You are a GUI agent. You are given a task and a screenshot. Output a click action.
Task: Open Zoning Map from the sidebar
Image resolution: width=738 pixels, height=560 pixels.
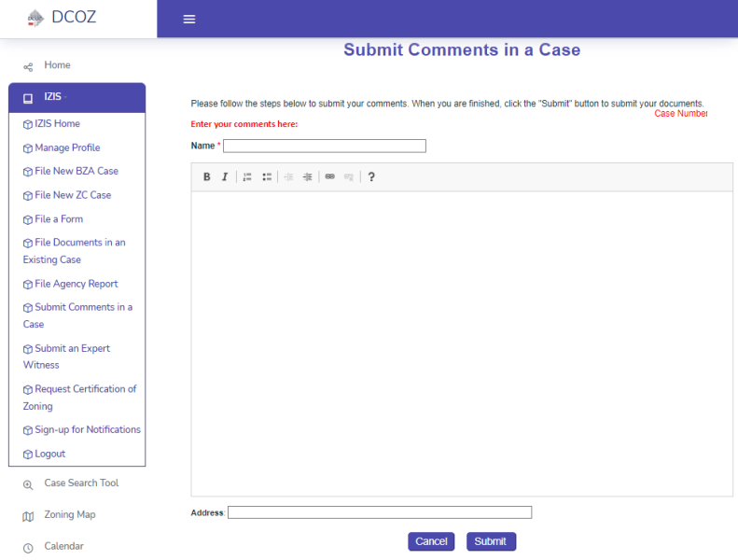[x=69, y=515]
